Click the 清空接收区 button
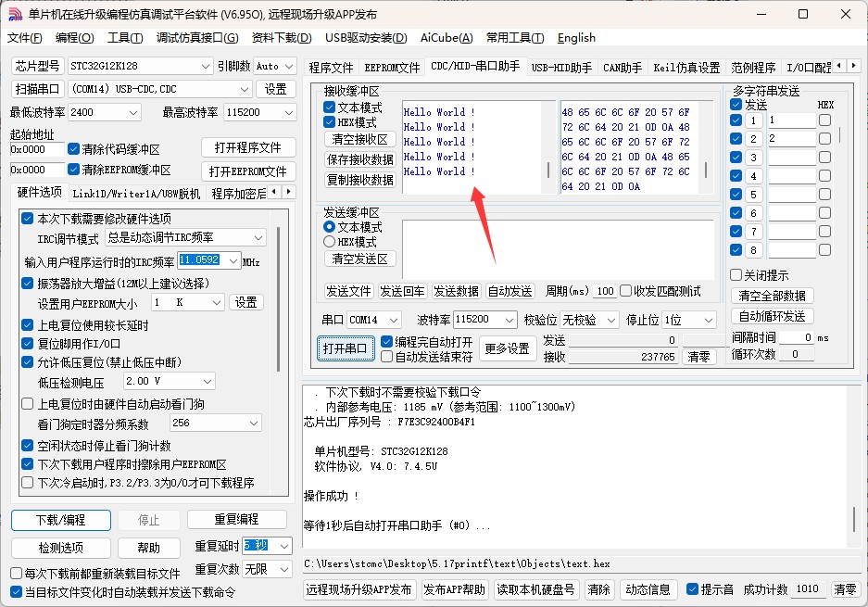Screen dimensions: 868x607 click(359, 139)
